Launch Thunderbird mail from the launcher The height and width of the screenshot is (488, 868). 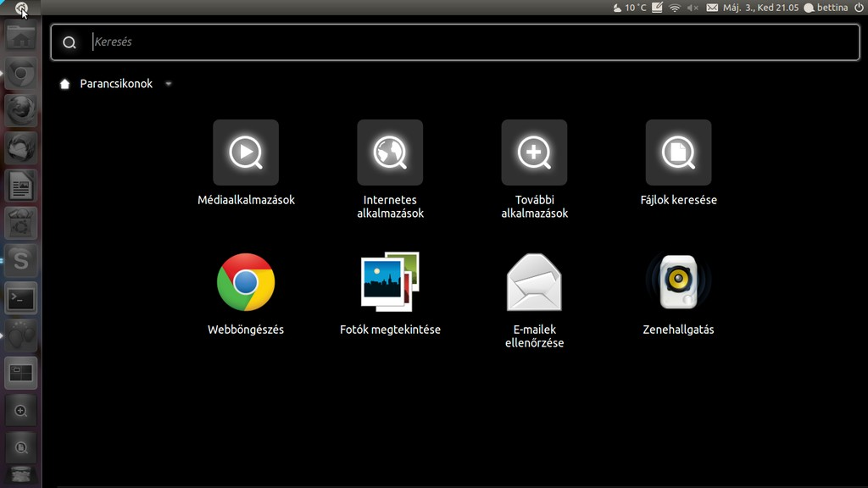tap(21, 147)
